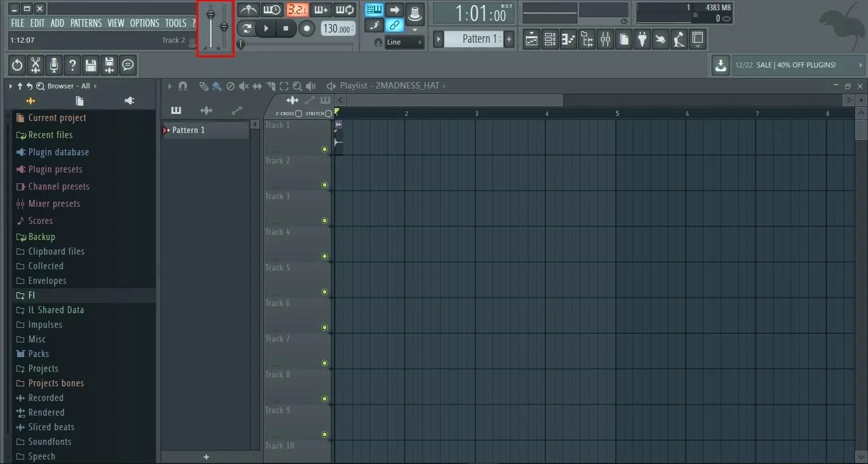Image resolution: width=868 pixels, height=464 pixels.
Task: Open the Plugin picker plug icon
Action: (x=642, y=39)
